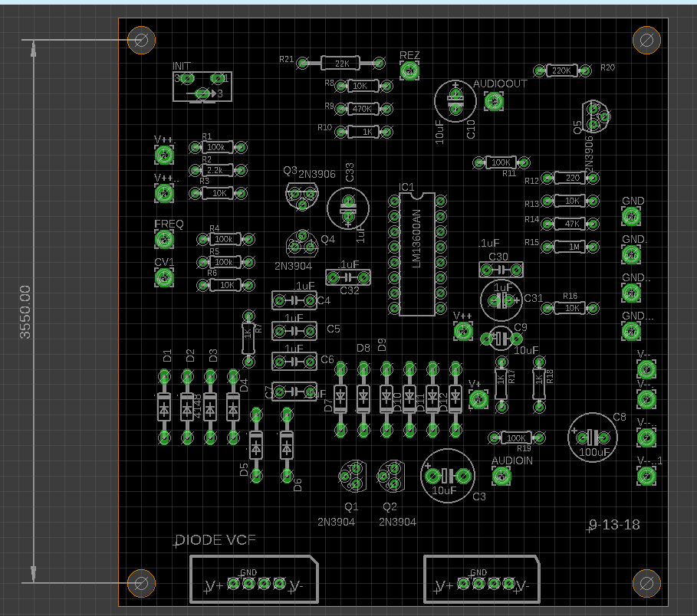Click the 22K resistor R21

(342, 63)
